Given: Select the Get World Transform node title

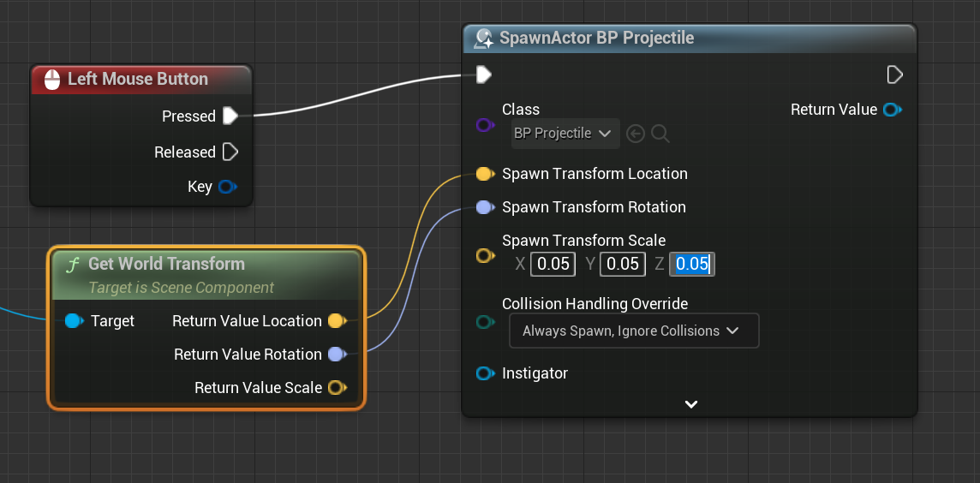Looking at the screenshot, I should tap(166, 264).
